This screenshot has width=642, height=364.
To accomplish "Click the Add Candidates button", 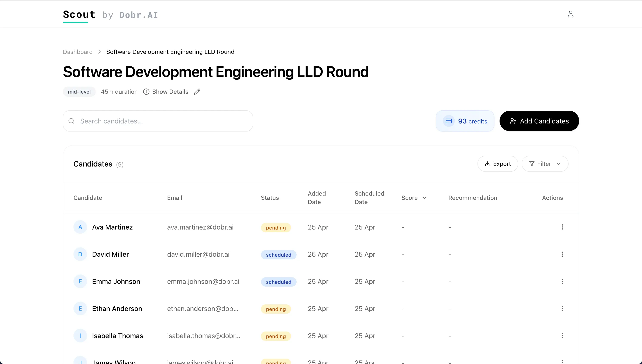I will point(539,121).
